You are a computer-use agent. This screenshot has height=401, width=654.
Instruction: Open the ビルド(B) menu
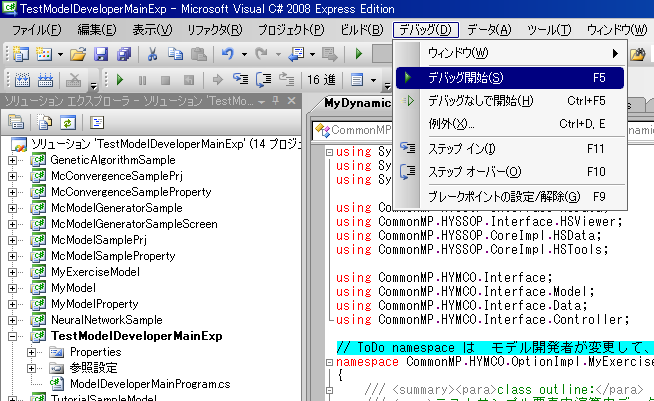[x=361, y=30]
